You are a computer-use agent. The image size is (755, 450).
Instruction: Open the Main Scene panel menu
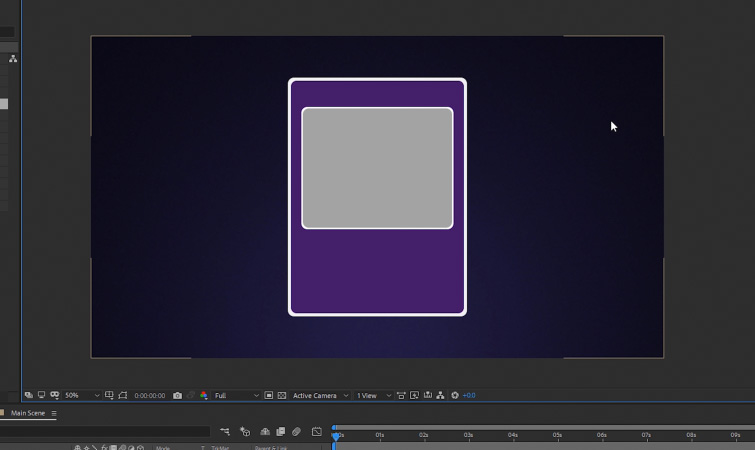pos(54,413)
